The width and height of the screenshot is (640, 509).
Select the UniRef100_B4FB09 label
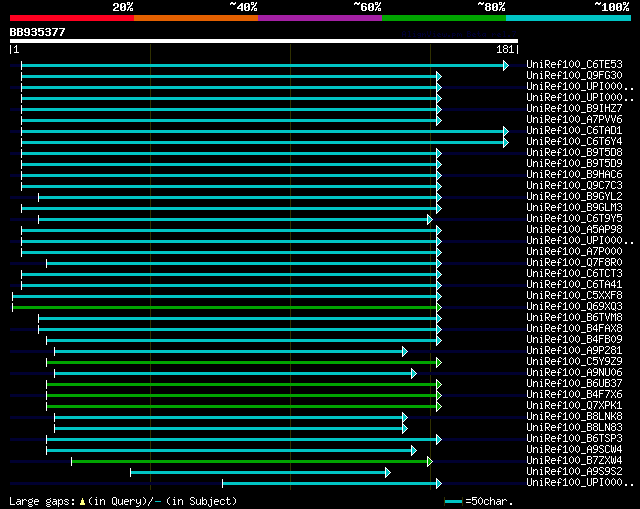[574, 340]
